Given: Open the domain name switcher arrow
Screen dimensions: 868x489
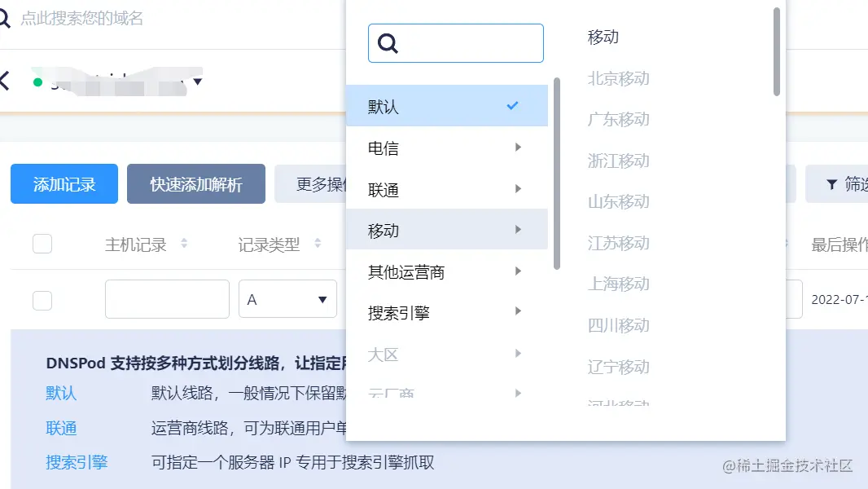Looking at the screenshot, I should (x=198, y=82).
